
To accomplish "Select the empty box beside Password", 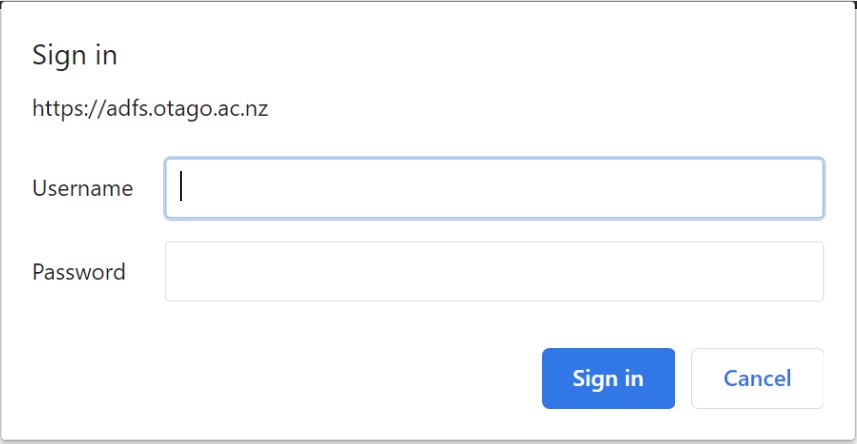I will click(x=494, y=271).
